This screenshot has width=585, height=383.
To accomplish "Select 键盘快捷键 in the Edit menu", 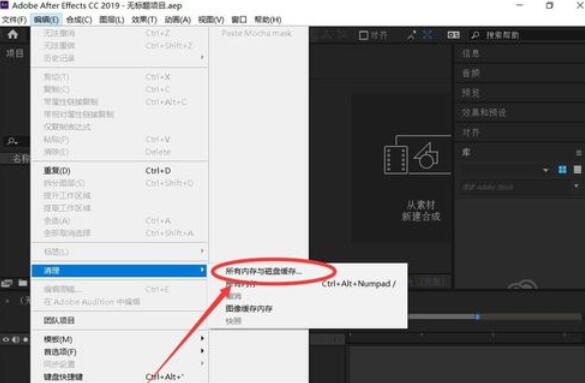I will pyautogui.click(x=119, y=377).
